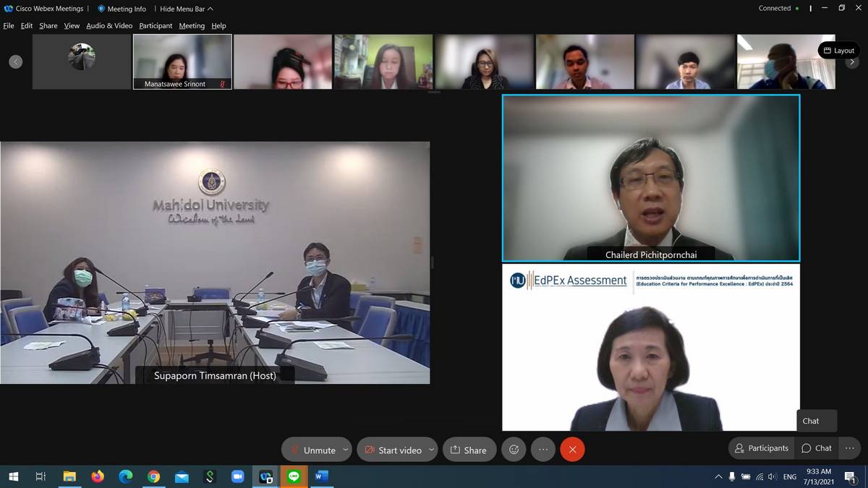This screenshot has width=868, height=488.
Task: Expand video options arrow beside Start video
Action: coord(431,450)
